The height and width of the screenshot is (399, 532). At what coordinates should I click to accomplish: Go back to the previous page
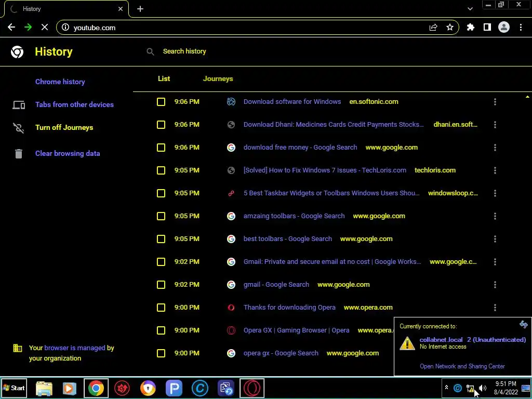click(11, 28)
